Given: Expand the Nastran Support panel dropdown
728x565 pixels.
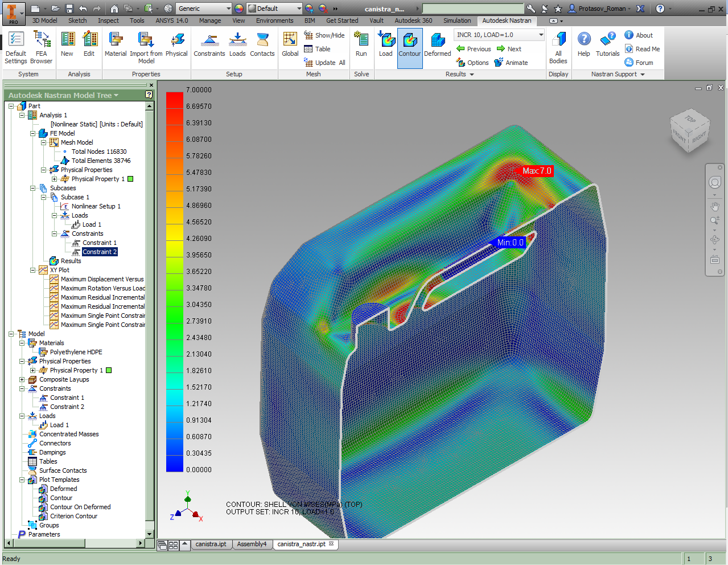Looking at the screenshot, I should click(x=643, y=75).
